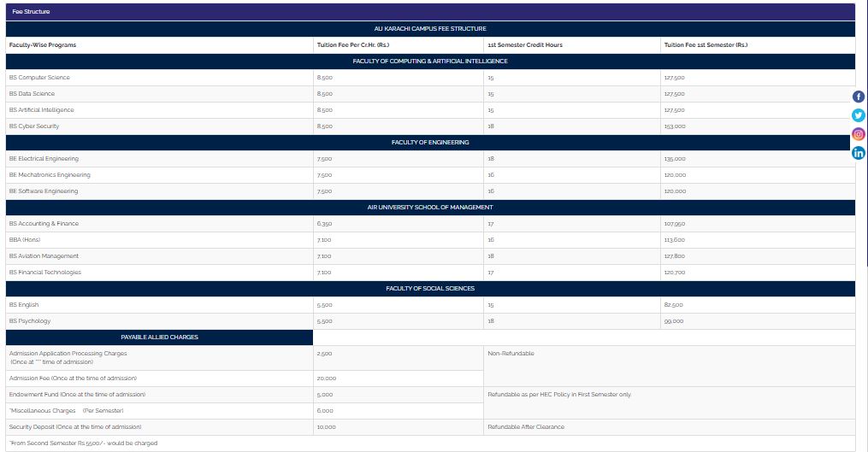Click the Tuition Fee 1st Semester header
This screenshot has width=868, height=452.
[706, 44]
